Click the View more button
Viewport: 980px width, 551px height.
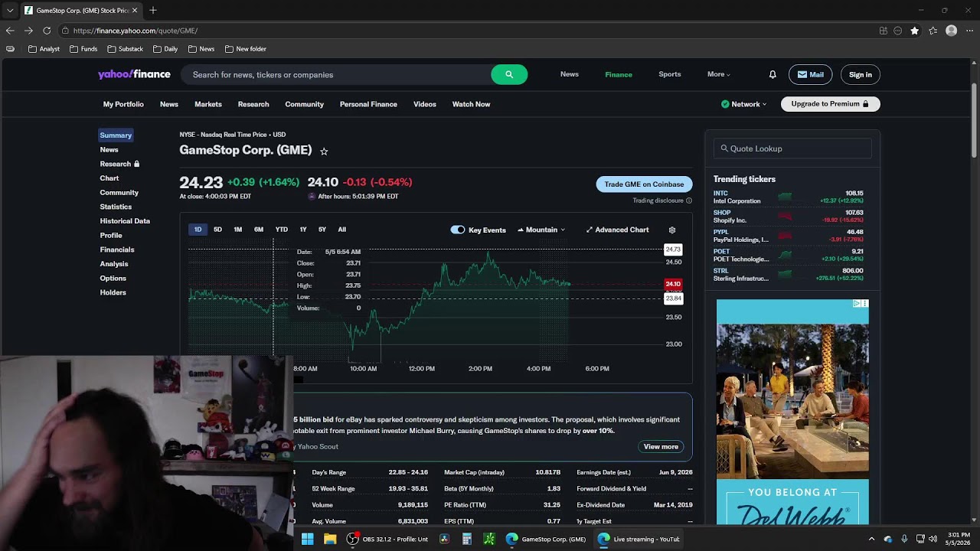tap(661, 447)
